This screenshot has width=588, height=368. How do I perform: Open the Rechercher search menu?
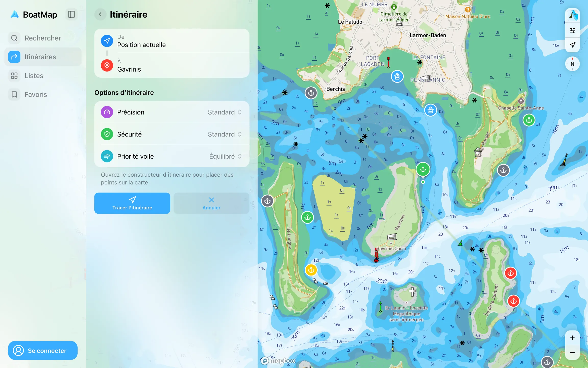pyautogui.click(x=43, y=38)
